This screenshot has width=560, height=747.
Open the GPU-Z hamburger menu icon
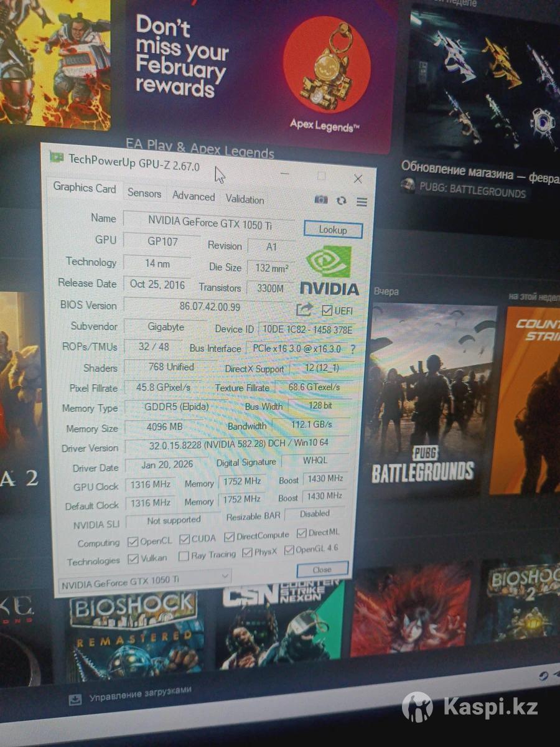[x=362, y=202]
